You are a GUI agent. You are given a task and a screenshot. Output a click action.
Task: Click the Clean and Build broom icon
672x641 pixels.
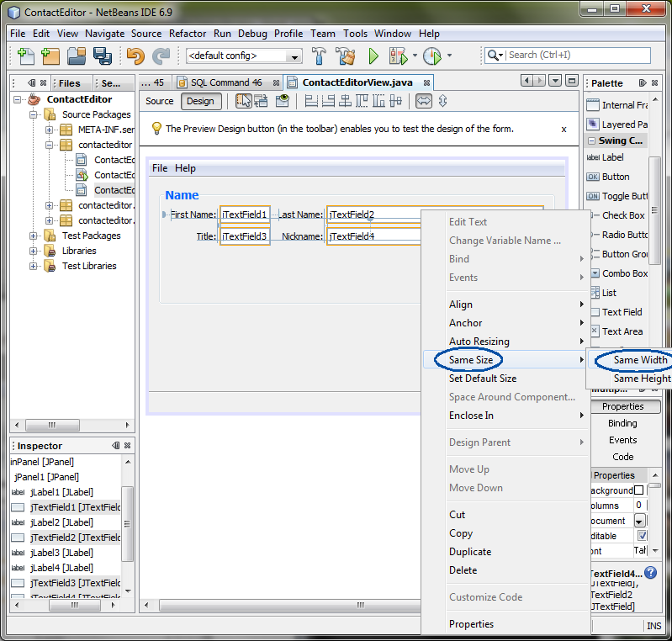click(x=346, y=56)
